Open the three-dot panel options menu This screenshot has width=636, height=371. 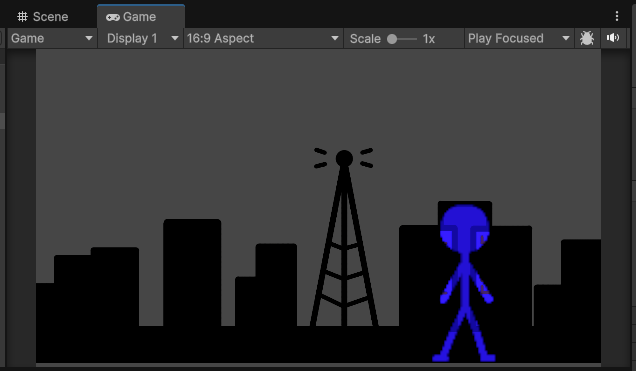coord(617,16)
